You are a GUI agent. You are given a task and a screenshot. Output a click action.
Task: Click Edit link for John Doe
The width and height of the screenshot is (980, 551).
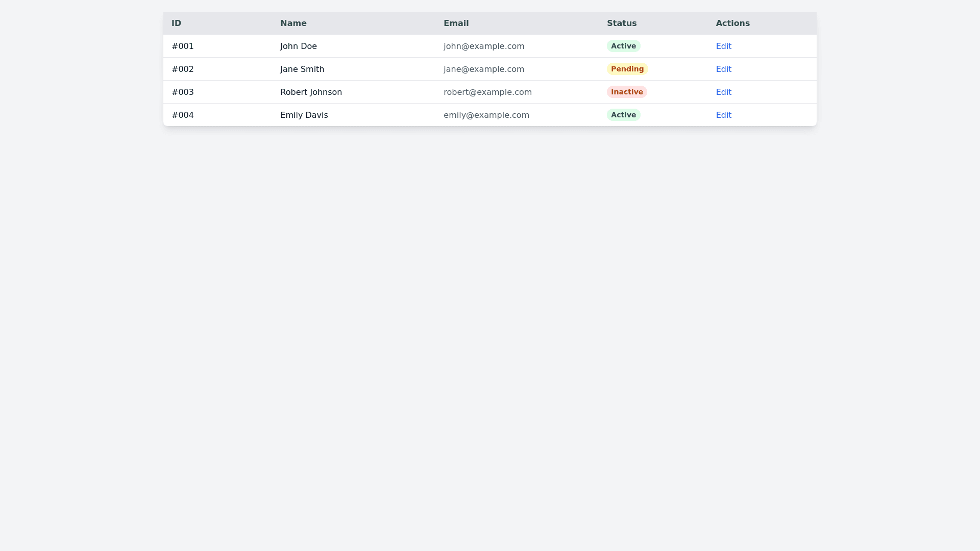click(x=723, y=46)
